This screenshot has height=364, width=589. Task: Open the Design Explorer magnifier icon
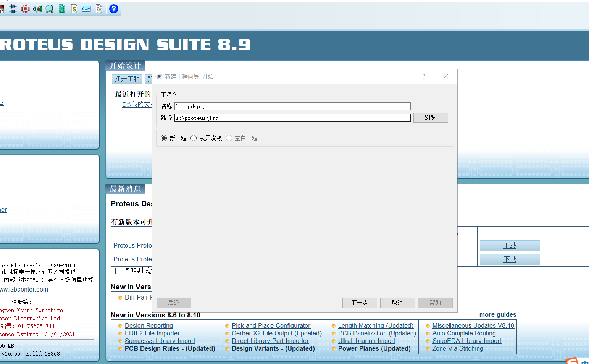click(50, 9)
